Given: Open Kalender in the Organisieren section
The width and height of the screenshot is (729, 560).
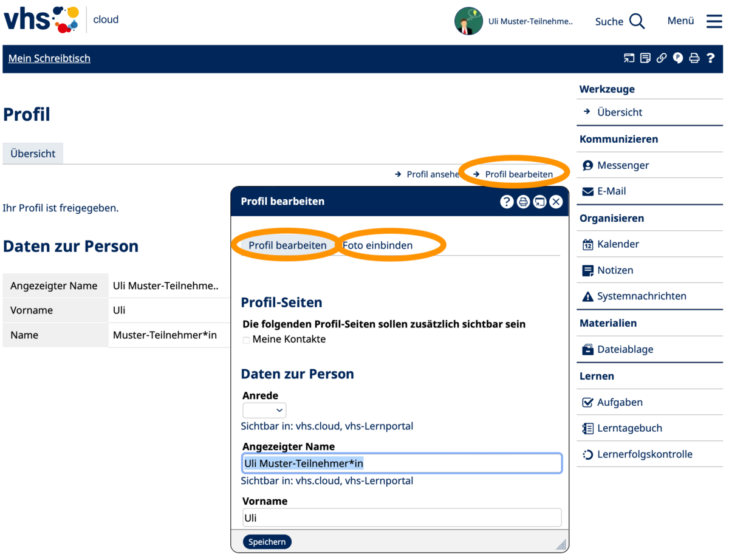Looking at the screenshot, I should click(x=618, y=244).
